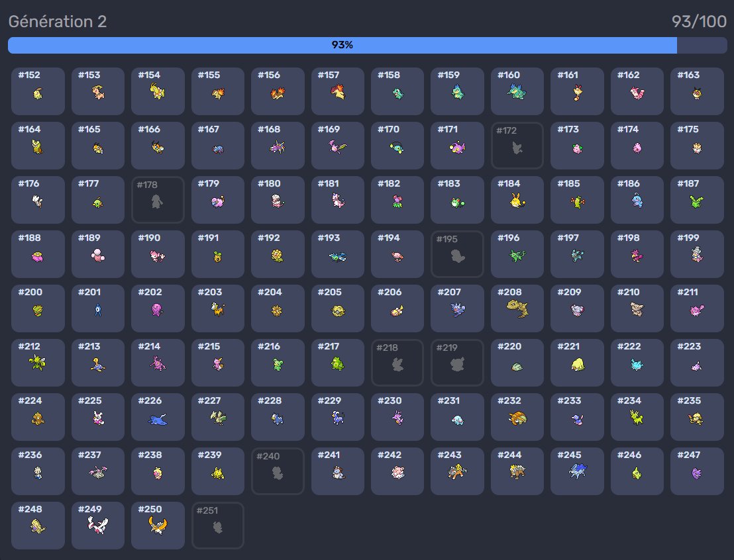
Task: Select the #186 Politoed card
Action: pos(637,200)
